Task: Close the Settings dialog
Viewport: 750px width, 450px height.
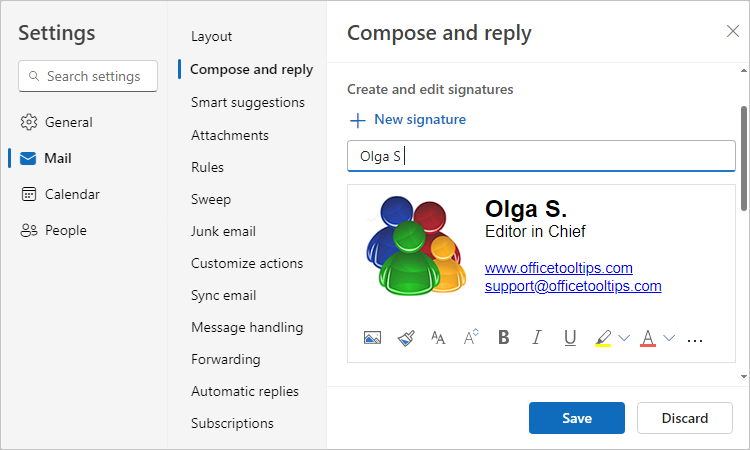Action: tap(733, 31)
